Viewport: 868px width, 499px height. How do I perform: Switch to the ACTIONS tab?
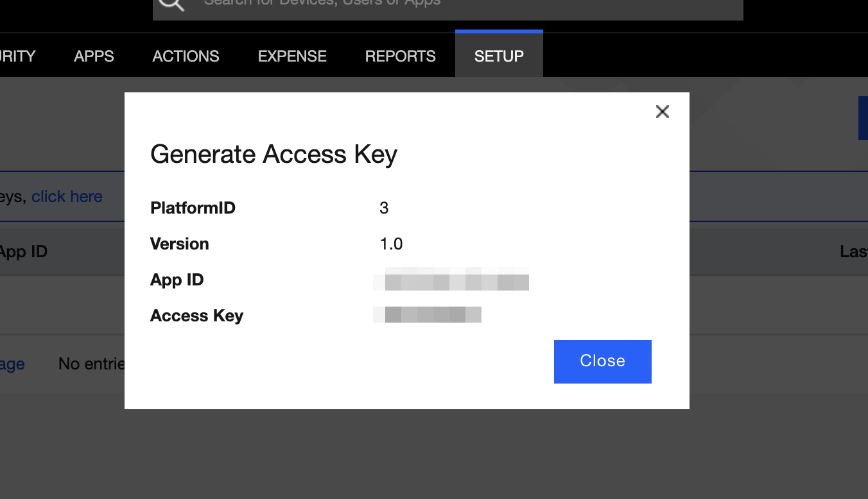(x=186, y=56)
